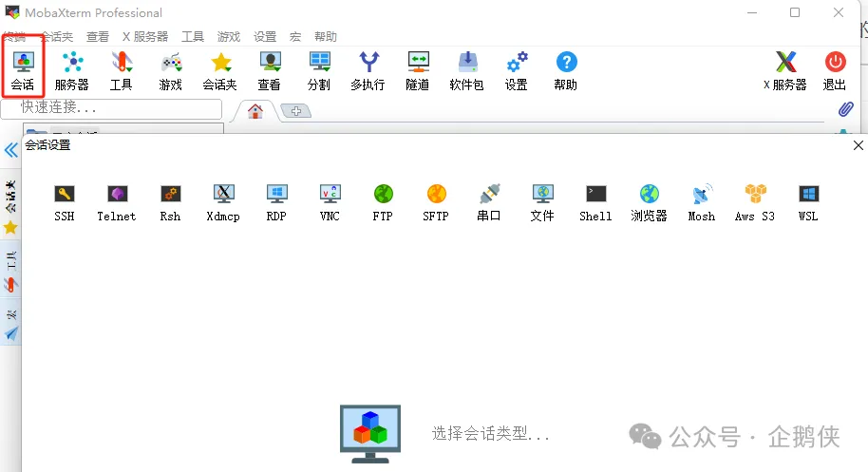Choose the FTP session type
The height and width of the screenshot is (472, 868).
[383, 203]
